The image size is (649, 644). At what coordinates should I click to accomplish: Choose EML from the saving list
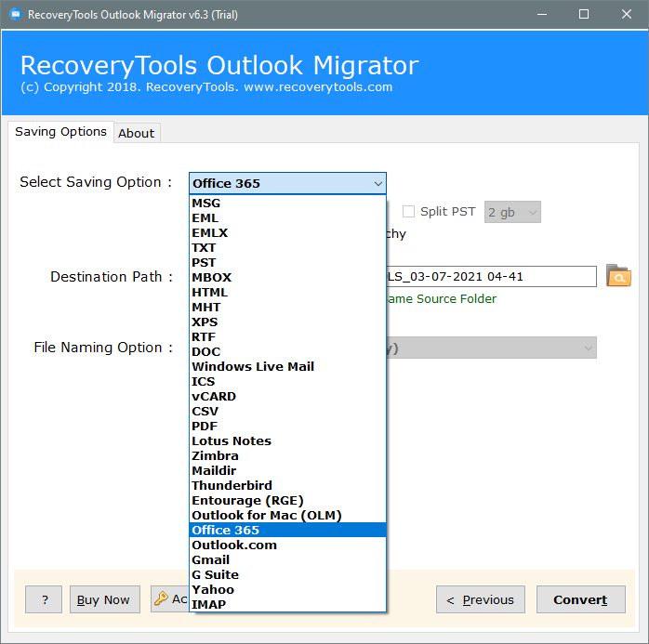click(287, 218)
